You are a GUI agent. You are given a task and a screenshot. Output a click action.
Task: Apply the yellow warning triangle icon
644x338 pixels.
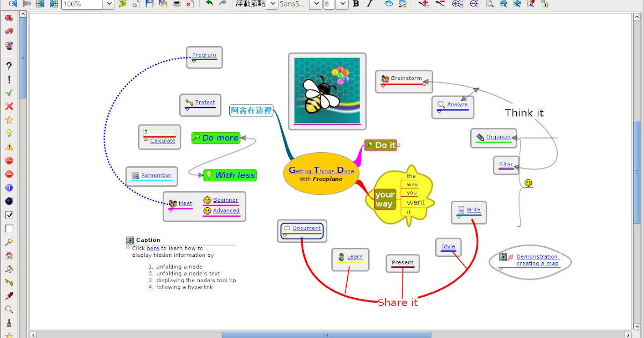click(9, 146)
